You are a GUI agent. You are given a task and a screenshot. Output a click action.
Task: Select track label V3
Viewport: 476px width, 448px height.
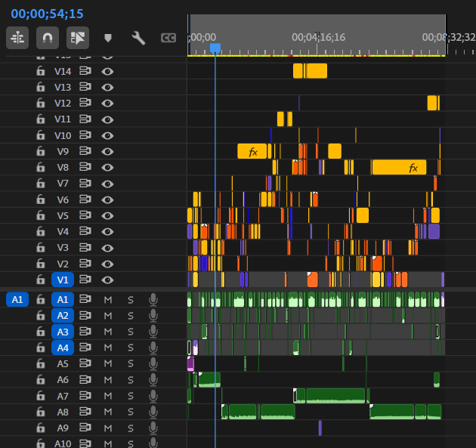pyautogui.click(x=63, y=248)
